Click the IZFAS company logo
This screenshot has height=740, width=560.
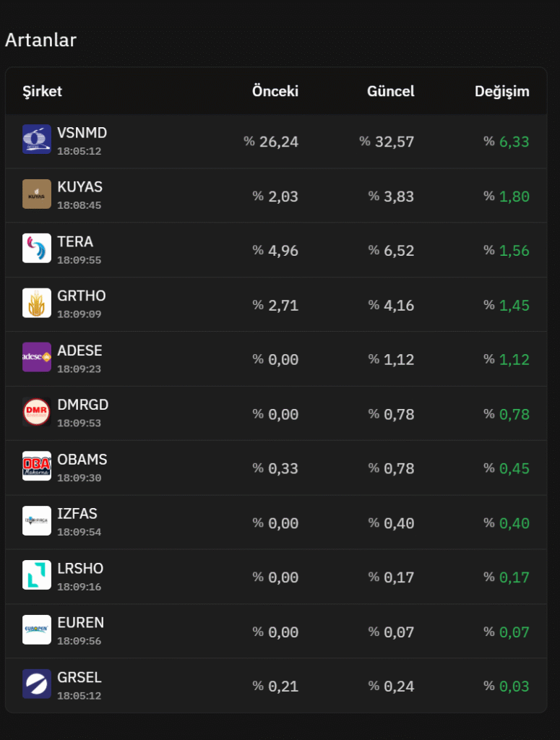(x=37, y=520)
